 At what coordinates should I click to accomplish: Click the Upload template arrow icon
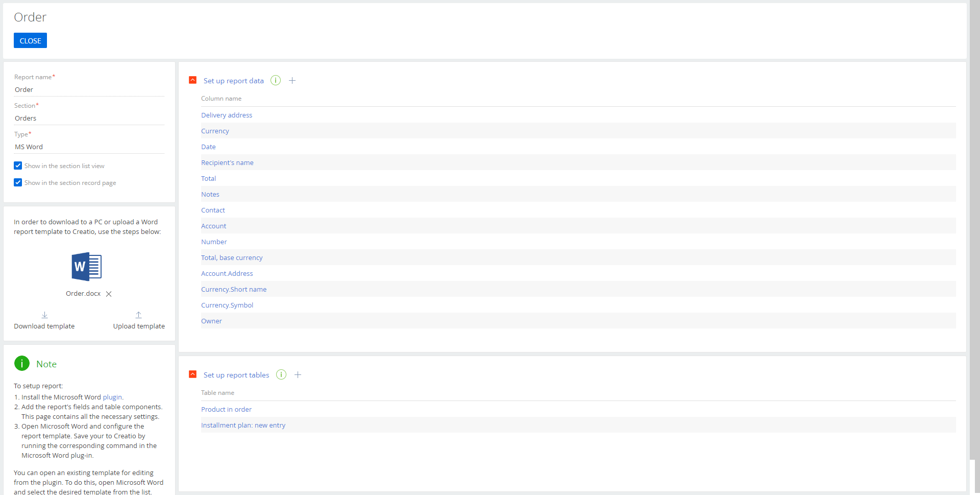tap(138, 315)
